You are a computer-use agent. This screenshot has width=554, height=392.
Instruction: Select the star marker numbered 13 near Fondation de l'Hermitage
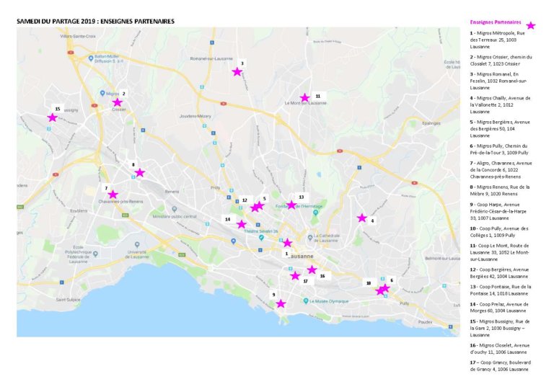pyautogui.click(x=291, y=205)
